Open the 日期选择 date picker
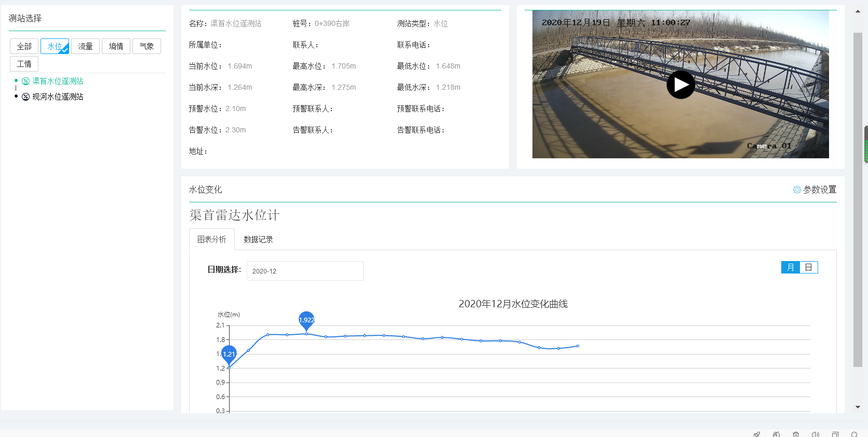 [x=304, y=271]
